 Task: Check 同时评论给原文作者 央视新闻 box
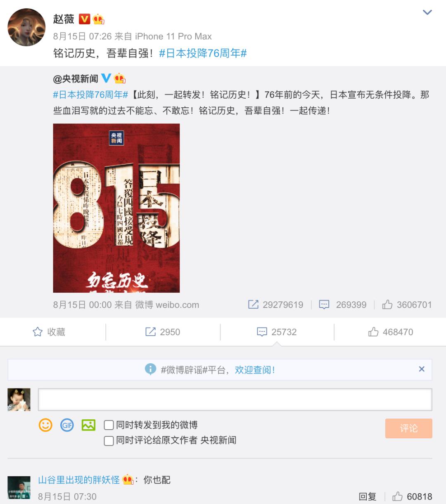coord(109,441)
